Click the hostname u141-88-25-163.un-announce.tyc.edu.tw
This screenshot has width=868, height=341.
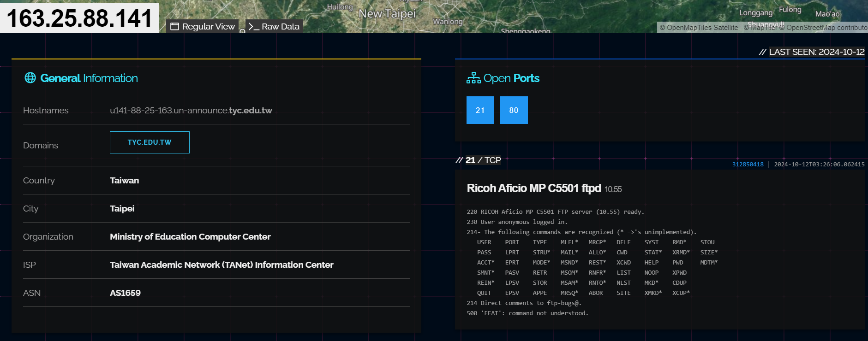coord(191,111)
